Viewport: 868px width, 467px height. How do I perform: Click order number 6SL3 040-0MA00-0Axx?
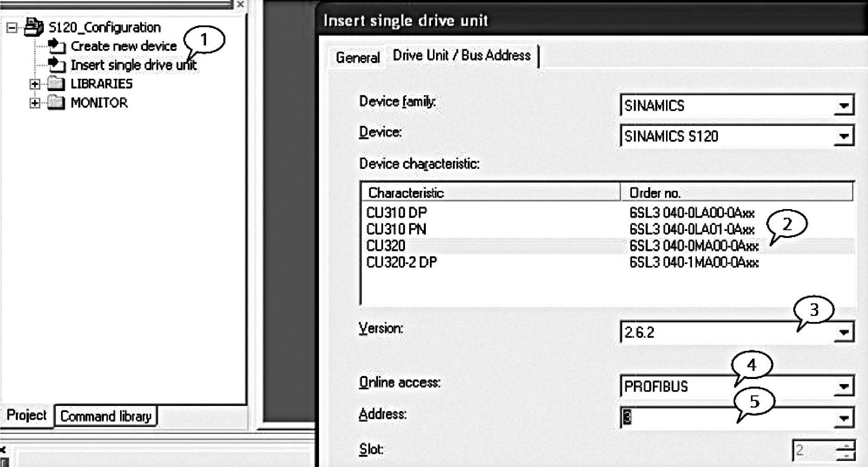pos(694,246)
